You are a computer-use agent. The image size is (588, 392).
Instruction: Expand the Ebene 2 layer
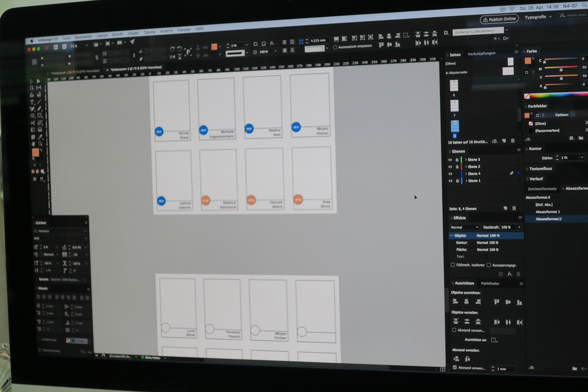click(466, 167)
